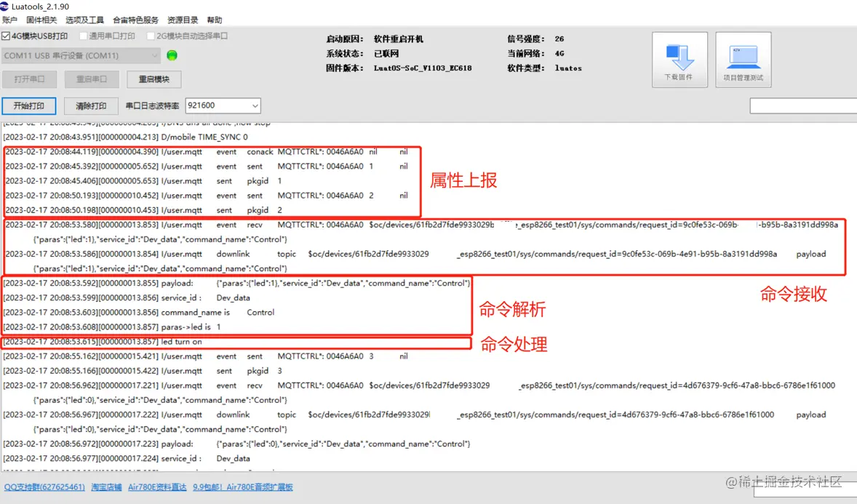Select the log line 'paras->led is 1'

point(112,327)
